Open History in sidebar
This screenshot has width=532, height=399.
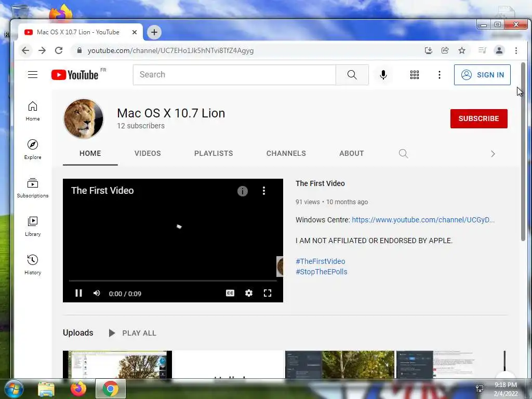[x=33, y=264]
